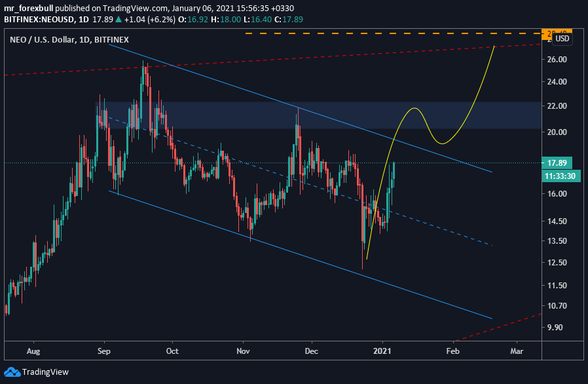
Task: Click the 9.90 price axis label
Action: (x=555, y=328)
